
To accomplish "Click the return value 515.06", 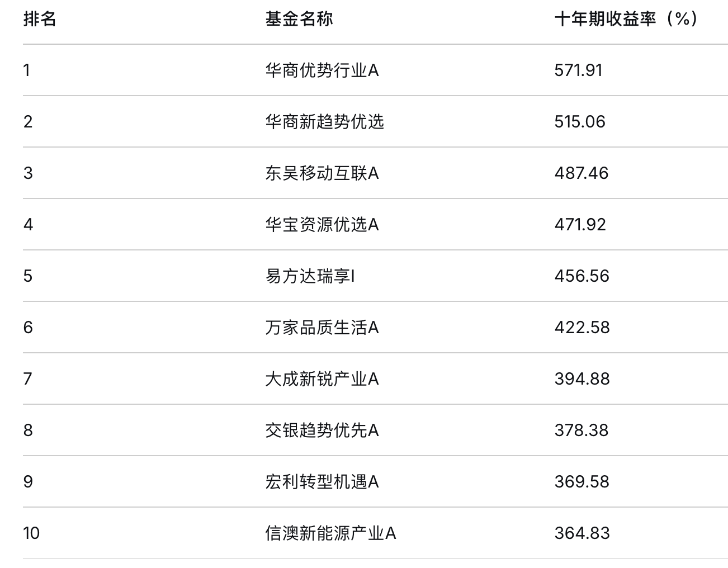I will point(580,122).
